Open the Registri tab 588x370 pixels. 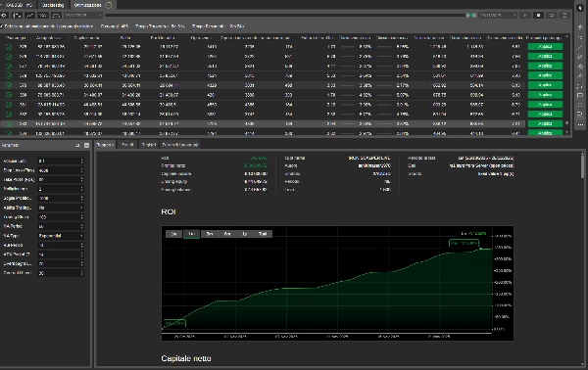[x=149, y=145]
